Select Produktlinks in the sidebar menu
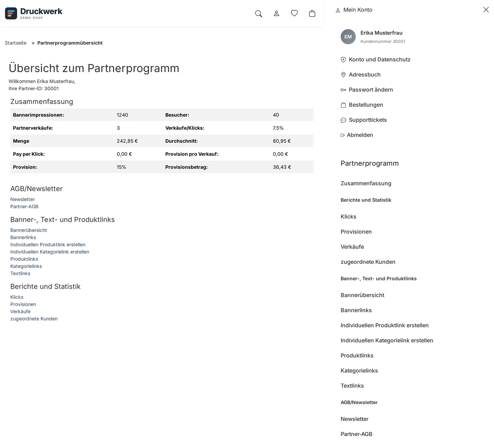Screen dimensions: 494x448 357,355
